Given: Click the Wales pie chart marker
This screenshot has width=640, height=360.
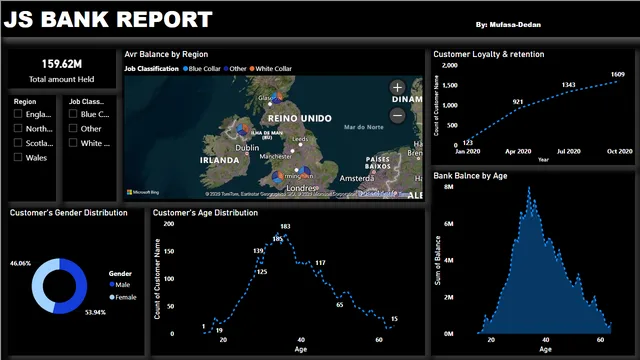Looking at the screenshot, I should point(278,177).
